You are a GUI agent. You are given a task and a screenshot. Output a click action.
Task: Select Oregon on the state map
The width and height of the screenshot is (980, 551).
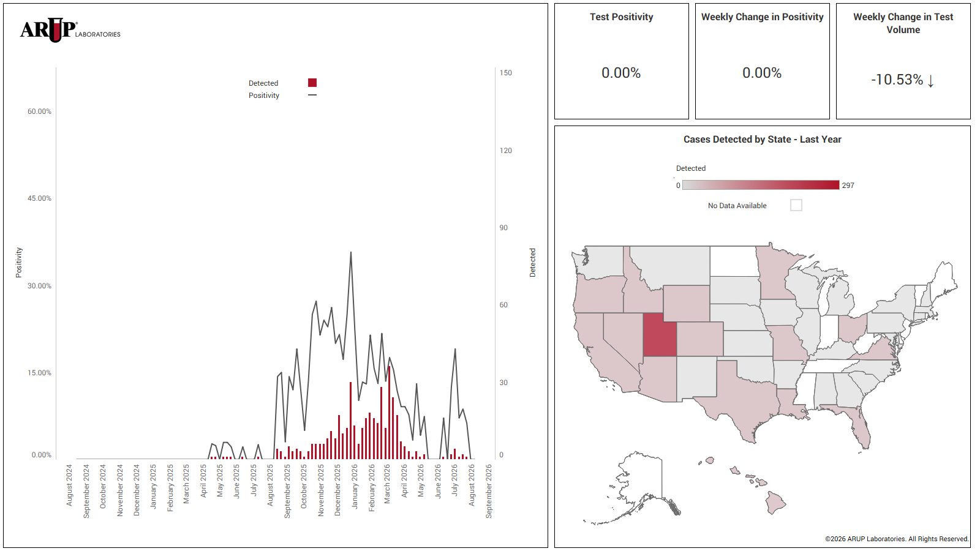(x=600, y=294)
